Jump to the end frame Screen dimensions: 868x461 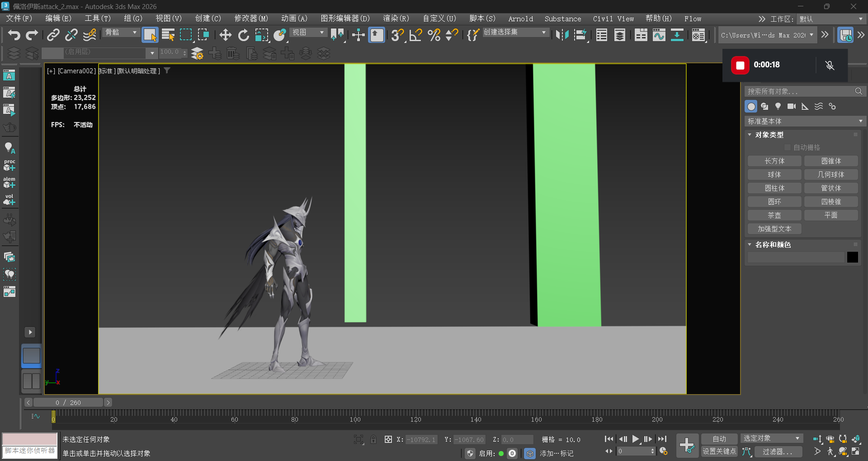[x=662, y=439]
